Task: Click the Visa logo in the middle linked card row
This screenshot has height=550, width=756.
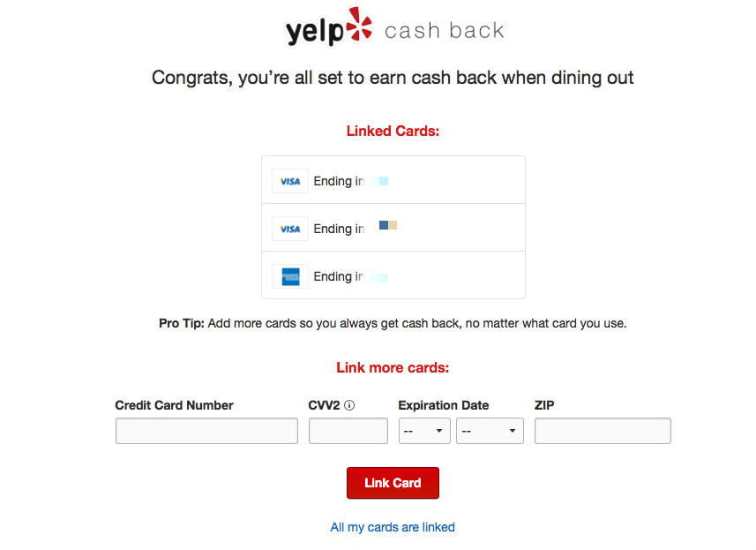Action: (290, 229)
